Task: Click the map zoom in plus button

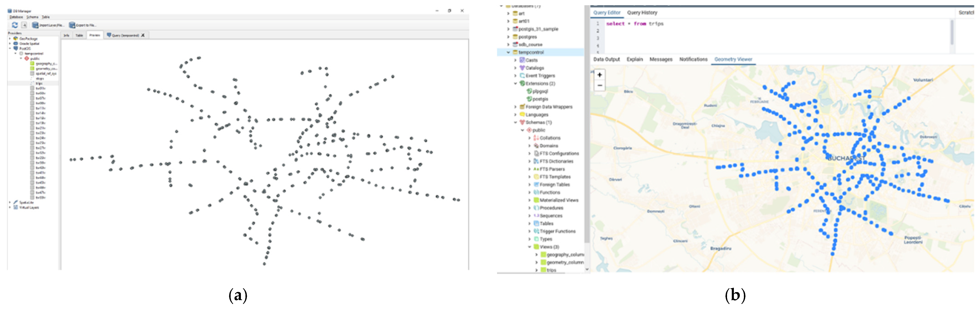Action: pos(599,75)
